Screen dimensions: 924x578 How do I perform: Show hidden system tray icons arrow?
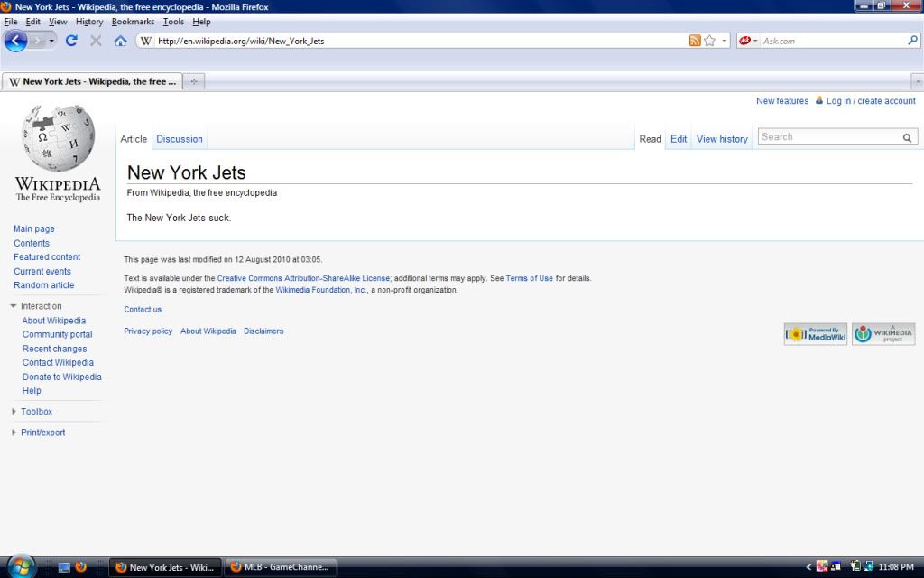(808, 567)
